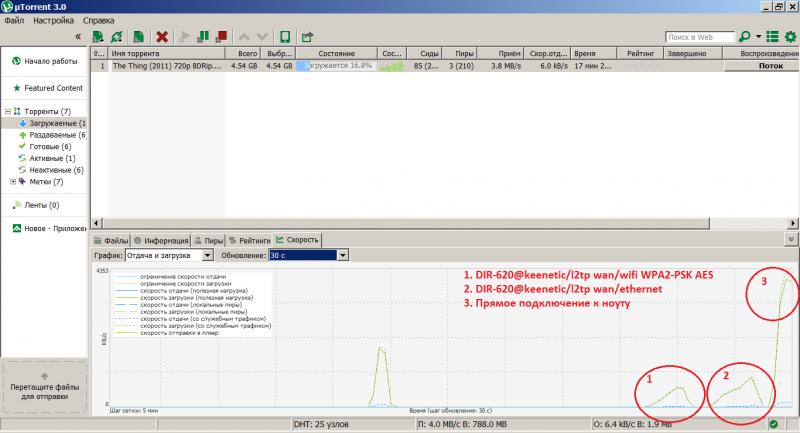
Task: Click the download progress bar showing 16.8%
Action: (337, 66)
